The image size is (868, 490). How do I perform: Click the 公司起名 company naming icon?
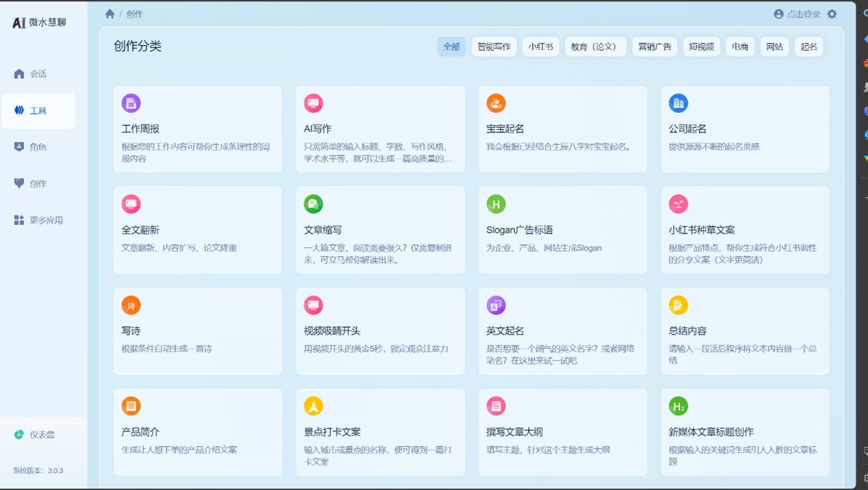(x=678, y=103)
